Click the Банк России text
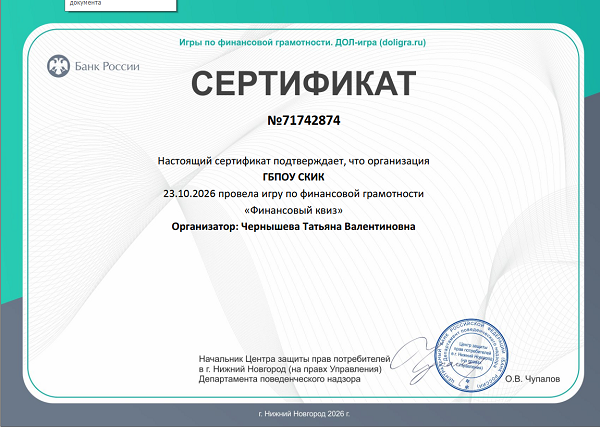 pyautogui.click(x=107, y=67)
